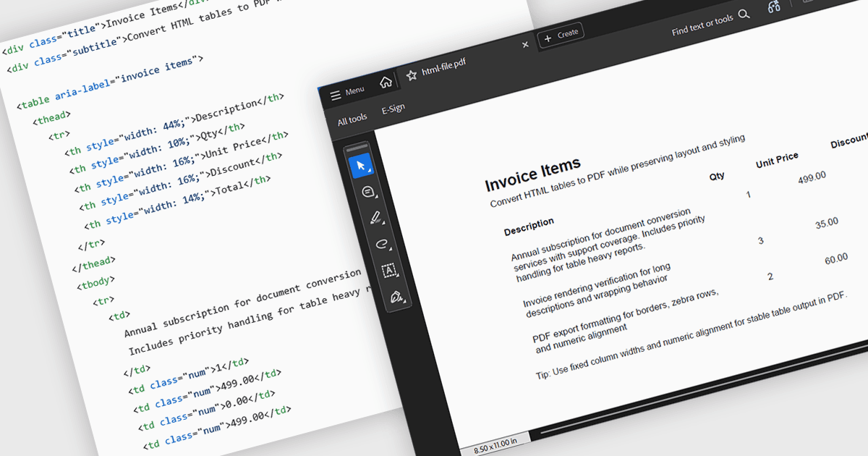Click the Description column header in PDF

click(x=529, y=227)
